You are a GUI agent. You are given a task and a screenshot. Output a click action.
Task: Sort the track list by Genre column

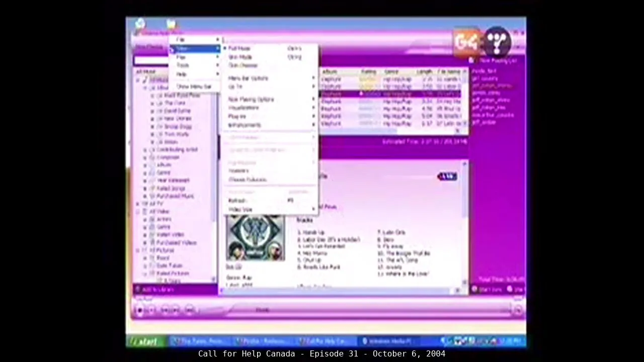pyautogui.click(x=397, y=72)
